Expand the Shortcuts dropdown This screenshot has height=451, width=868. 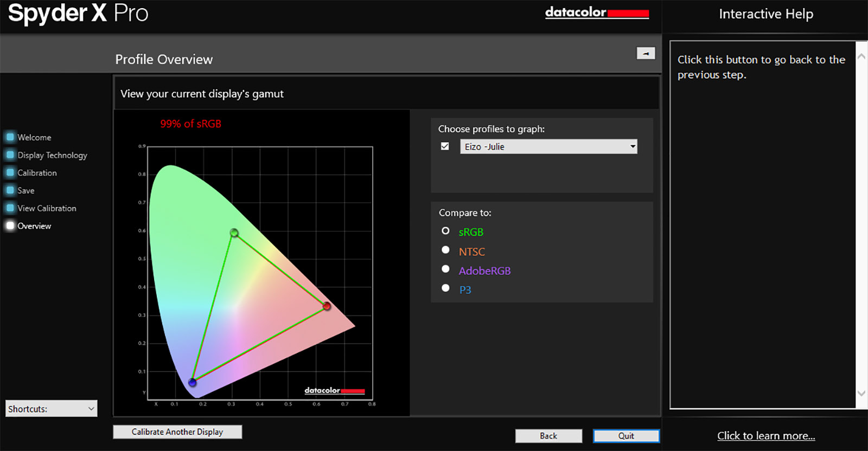tap(52, 409)
